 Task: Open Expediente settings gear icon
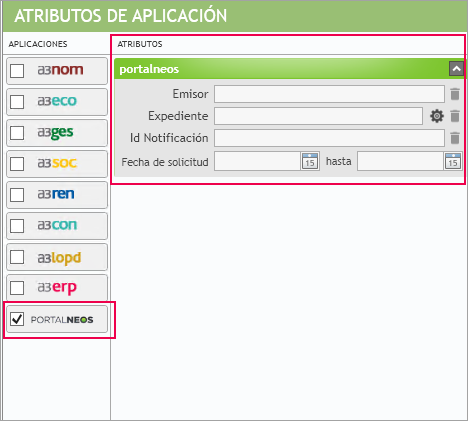(x=437, y=116)
